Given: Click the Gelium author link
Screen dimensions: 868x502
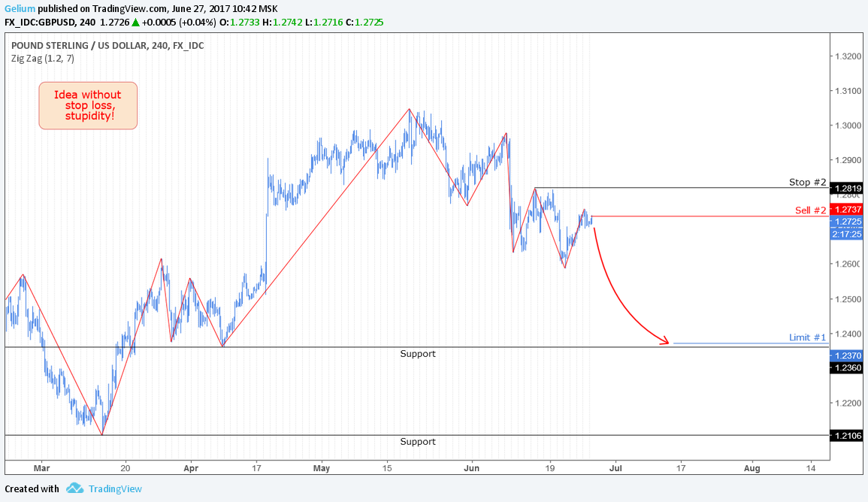Looking at the screenshot, I should 20,9.
